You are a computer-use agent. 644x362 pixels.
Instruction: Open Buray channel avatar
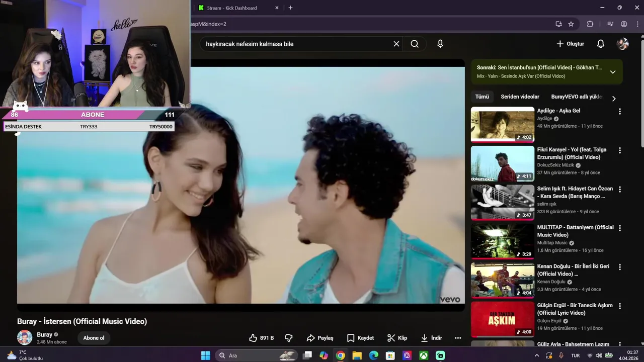point(25,338)
